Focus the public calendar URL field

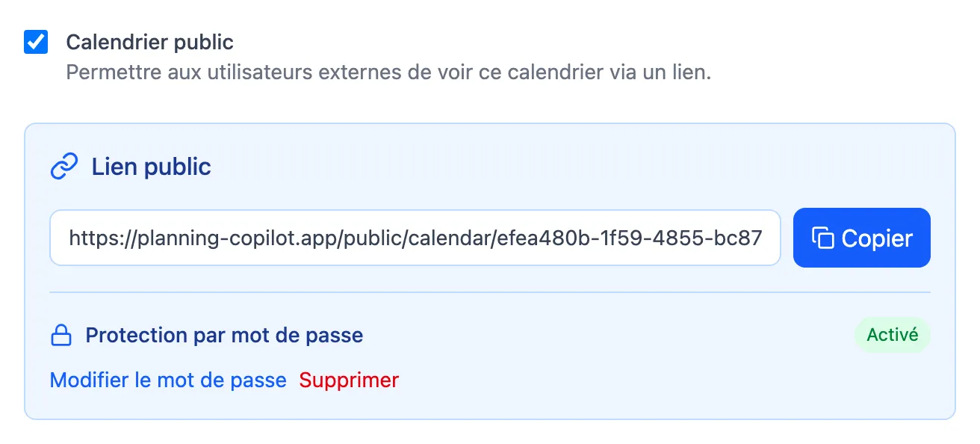[x=415, y=238]
